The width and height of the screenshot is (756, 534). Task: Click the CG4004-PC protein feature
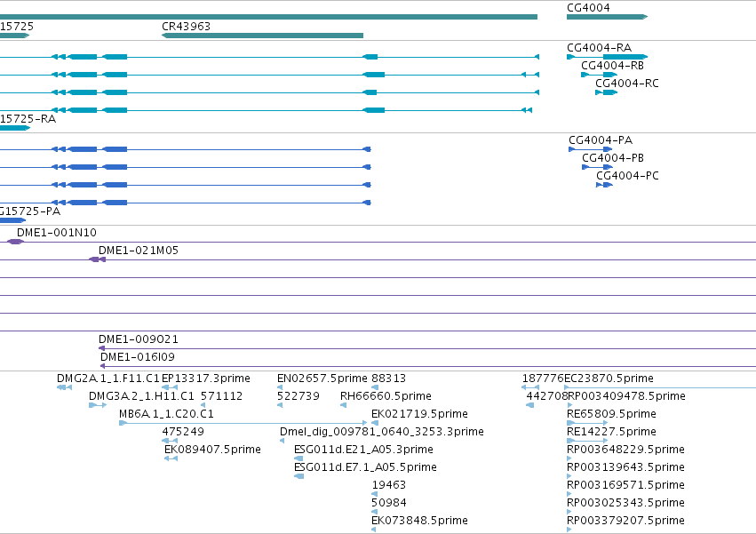tap(604, 185)
